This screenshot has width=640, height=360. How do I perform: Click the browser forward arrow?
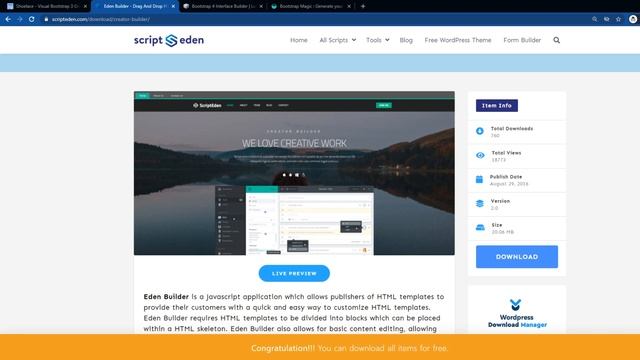(20, 19)
